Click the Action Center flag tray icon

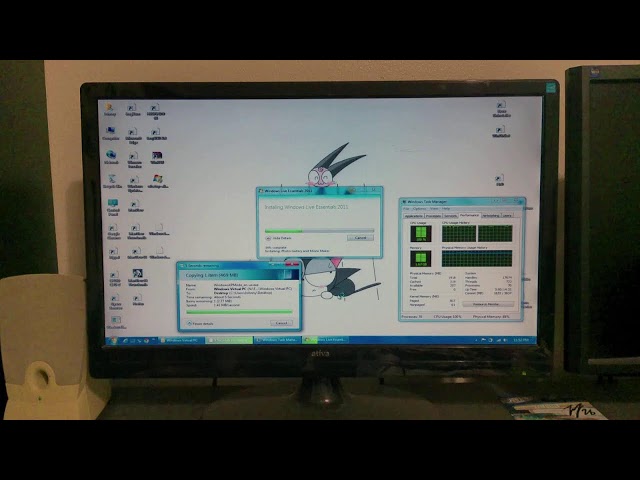(483, 340)
